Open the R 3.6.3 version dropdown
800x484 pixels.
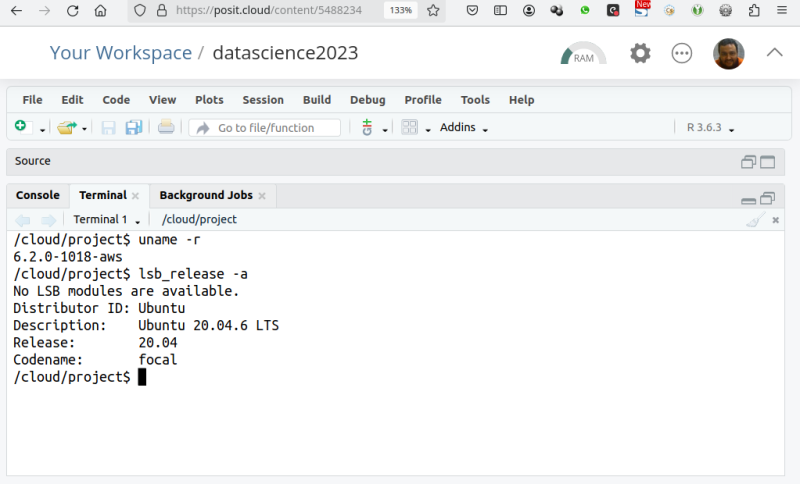point(710,128)
